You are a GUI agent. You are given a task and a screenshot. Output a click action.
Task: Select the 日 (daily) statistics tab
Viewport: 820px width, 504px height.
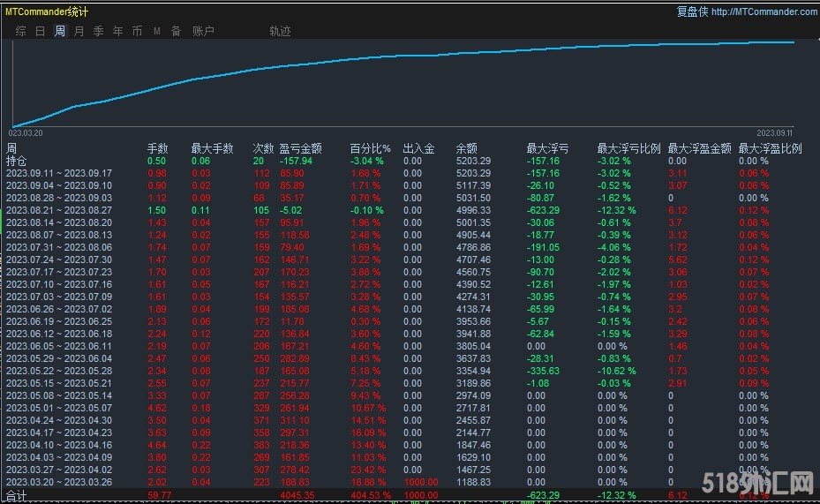coord(40,31)
